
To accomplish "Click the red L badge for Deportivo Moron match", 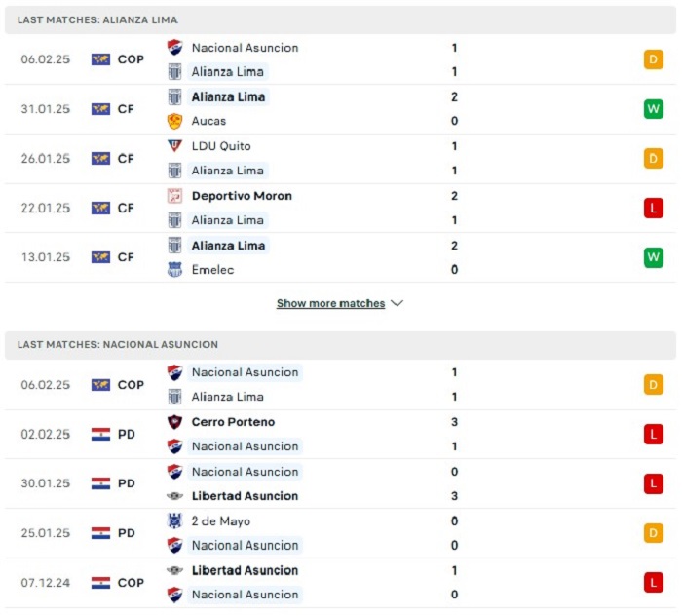I will (x=654, y=208).
